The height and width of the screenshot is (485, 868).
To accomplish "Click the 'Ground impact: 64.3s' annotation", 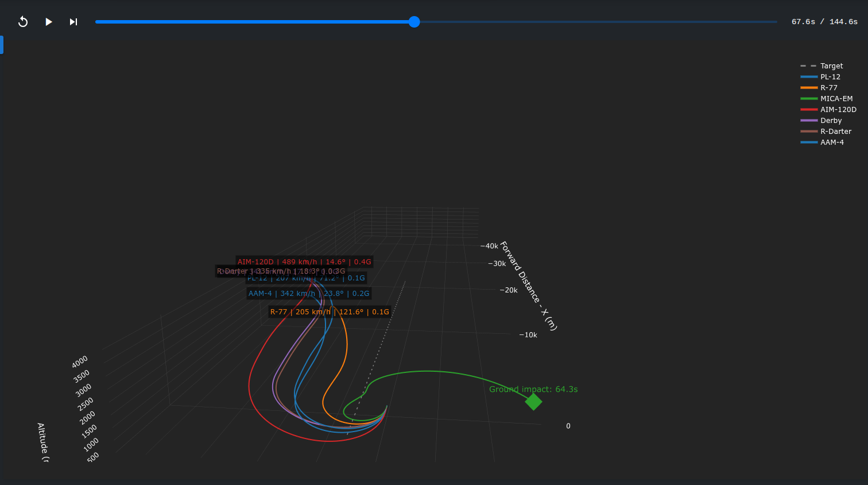I will [533, 390].
